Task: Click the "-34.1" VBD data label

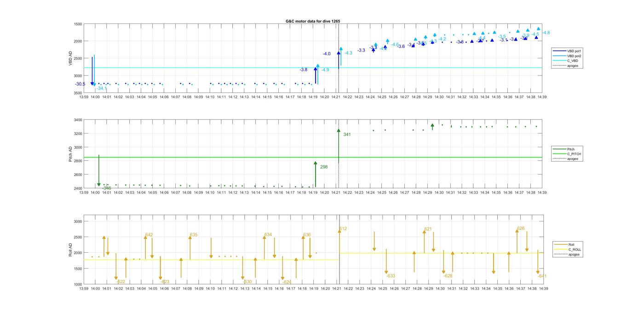Action: tap(102, 88)
